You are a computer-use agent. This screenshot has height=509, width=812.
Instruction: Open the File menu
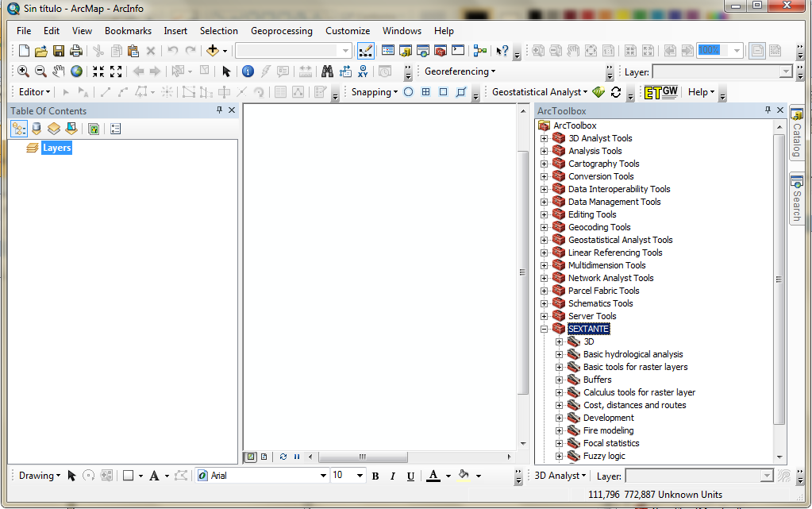[24, 31]
